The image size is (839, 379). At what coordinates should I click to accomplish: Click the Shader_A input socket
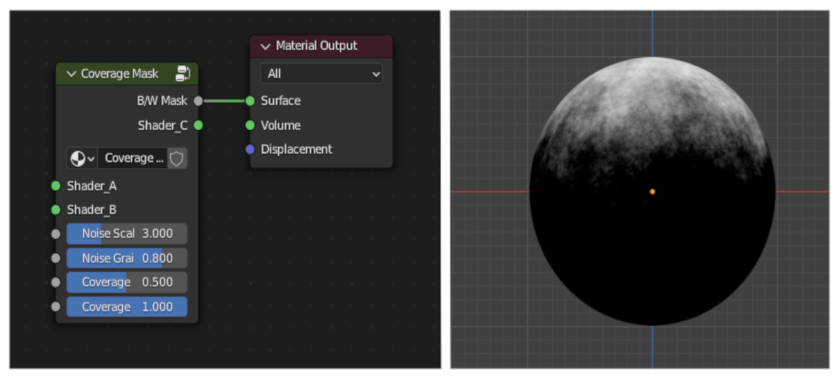point(56,186)
